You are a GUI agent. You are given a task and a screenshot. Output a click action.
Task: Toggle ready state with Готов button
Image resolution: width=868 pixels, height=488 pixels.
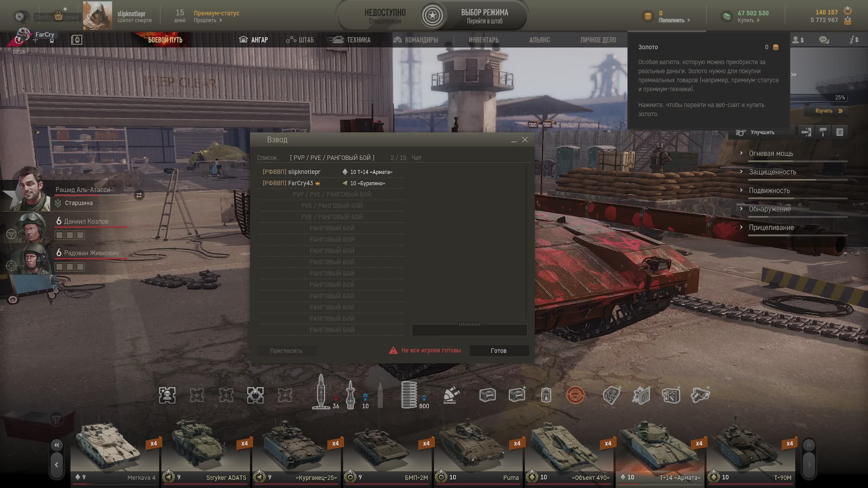pyautogui.click(x=498, y=350)
